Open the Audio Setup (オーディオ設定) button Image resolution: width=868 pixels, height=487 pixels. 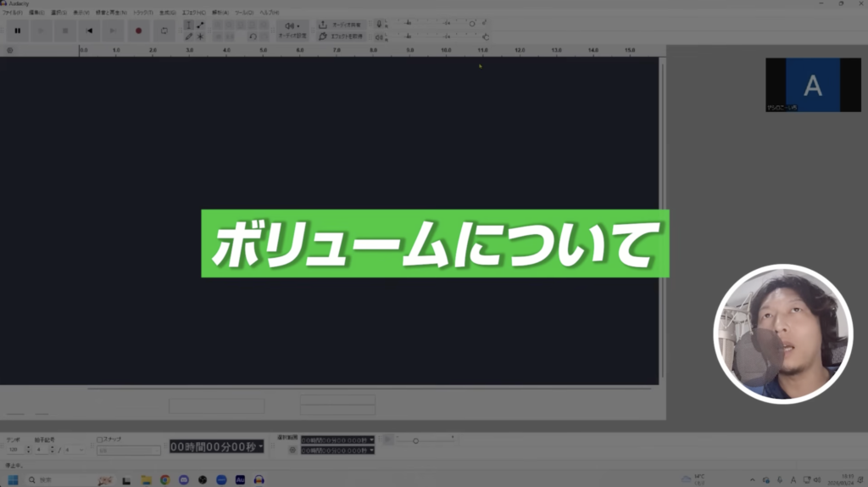(292, 31)
